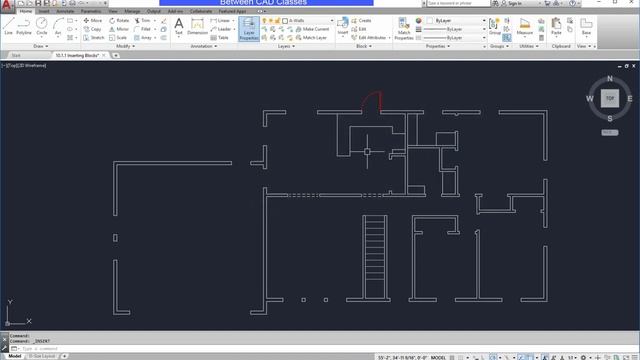Click the Linear dimension tool
The width and height of the screenshot is (640, 360).
220,20
